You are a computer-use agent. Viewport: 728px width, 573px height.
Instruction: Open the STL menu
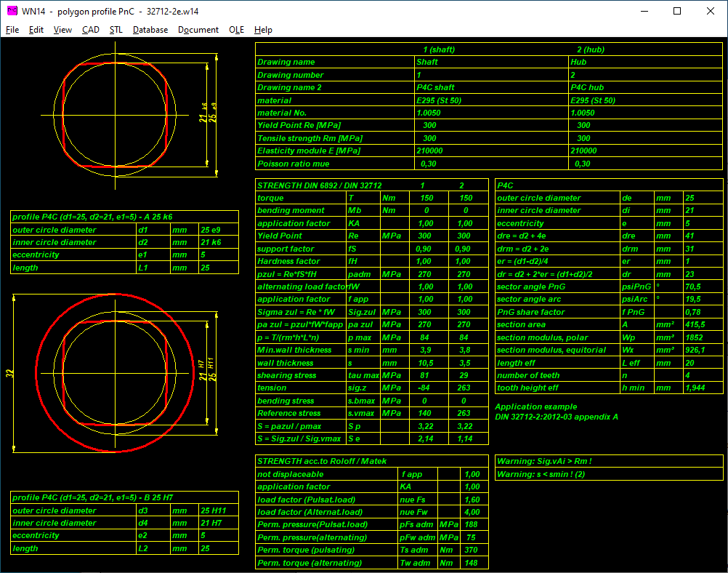(x=116, y=30)
